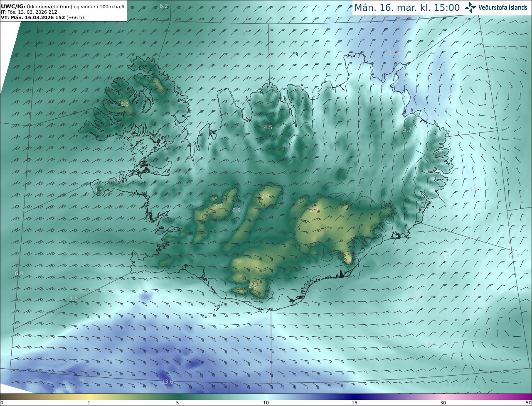
Task: Click the yellow part of the colour scale
Action: coord(89,397)
